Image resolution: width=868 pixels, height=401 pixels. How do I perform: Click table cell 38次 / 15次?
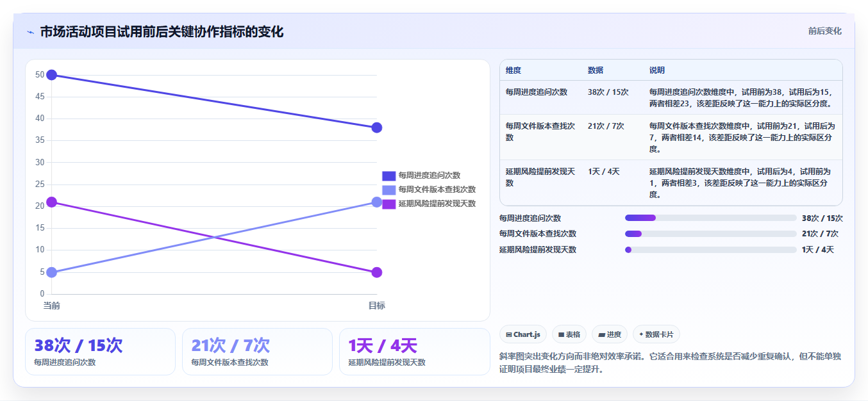point(608,92)
